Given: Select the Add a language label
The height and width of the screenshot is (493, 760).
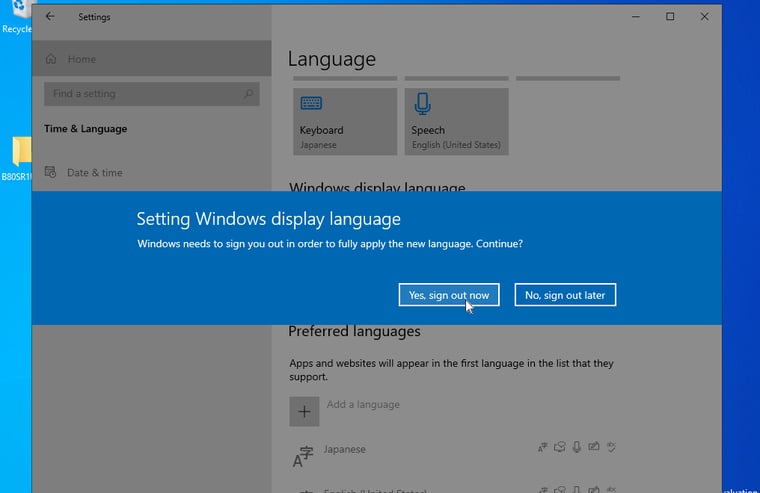Looking at the screenshot, I should click(x=363, y=404).
